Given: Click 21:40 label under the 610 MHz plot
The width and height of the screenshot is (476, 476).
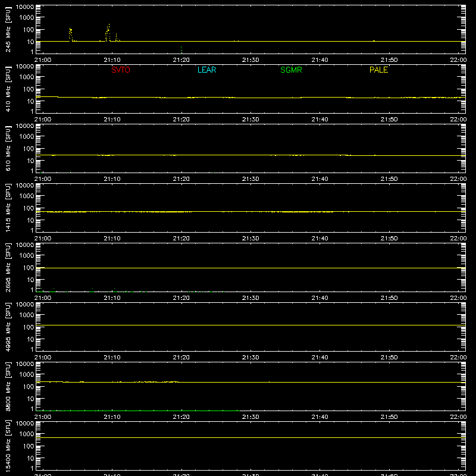Looking at the screenshot, I should click(x=320, y=179).
